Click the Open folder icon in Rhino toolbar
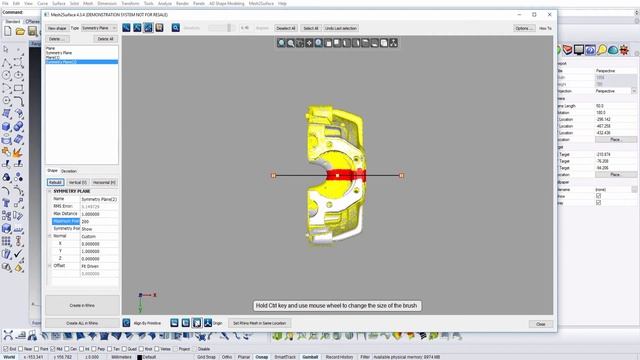This screenshot has width=640, height=360. click(20, 31)
